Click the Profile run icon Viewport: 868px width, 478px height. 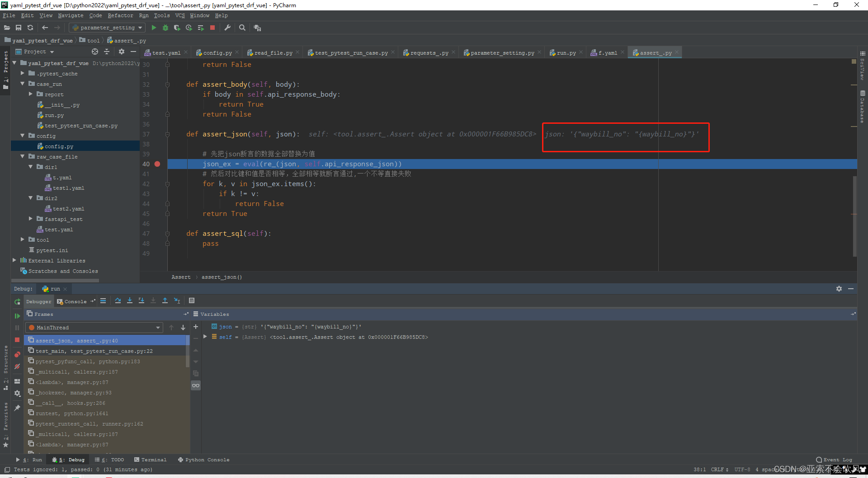pyautogui.click(x=189, y=28)
